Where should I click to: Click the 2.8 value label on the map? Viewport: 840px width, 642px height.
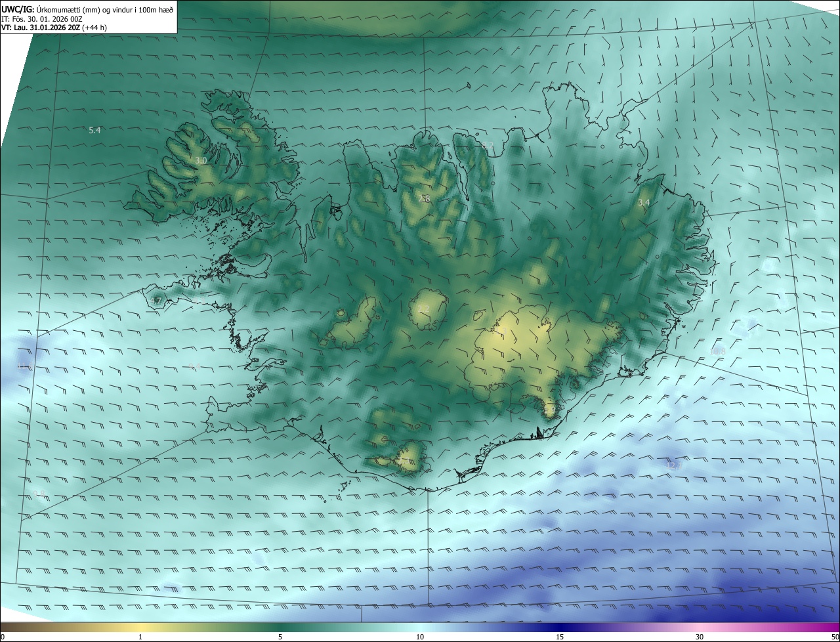point(424,198)
